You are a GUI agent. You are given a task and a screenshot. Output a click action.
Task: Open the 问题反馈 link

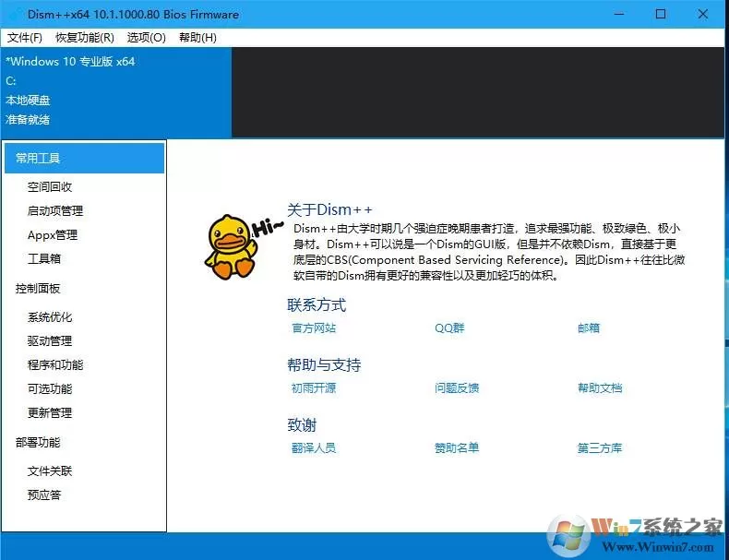tap(457, 388)
